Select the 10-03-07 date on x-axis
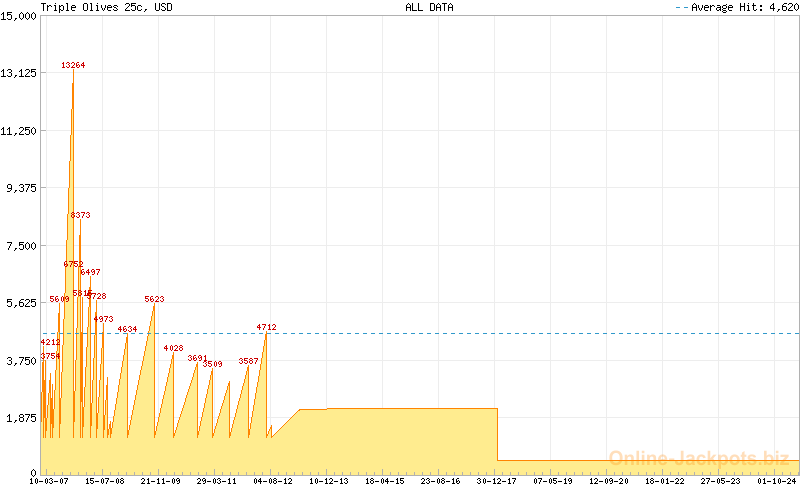 [x=49, y=481]
